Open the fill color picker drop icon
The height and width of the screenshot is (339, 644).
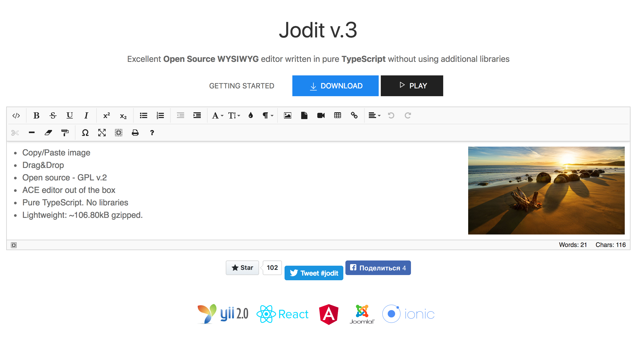(250, 115)
